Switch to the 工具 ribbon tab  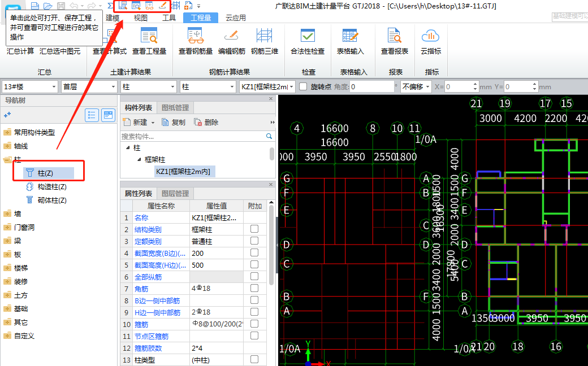point(169,18)
